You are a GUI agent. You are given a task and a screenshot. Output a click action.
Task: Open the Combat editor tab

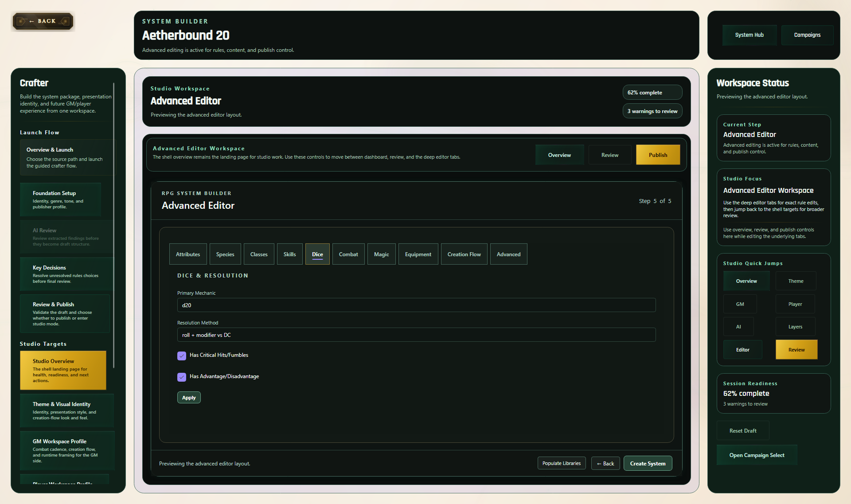[x=348, y=254]
